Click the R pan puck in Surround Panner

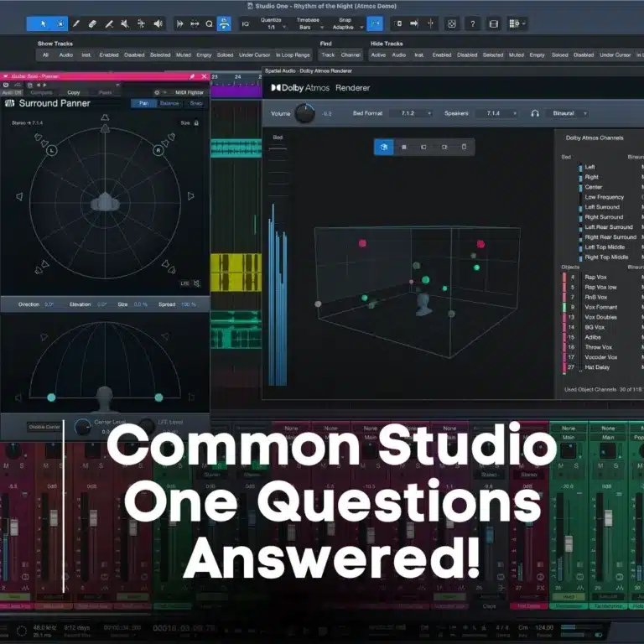pyautogui.click(x=158, y=150)
